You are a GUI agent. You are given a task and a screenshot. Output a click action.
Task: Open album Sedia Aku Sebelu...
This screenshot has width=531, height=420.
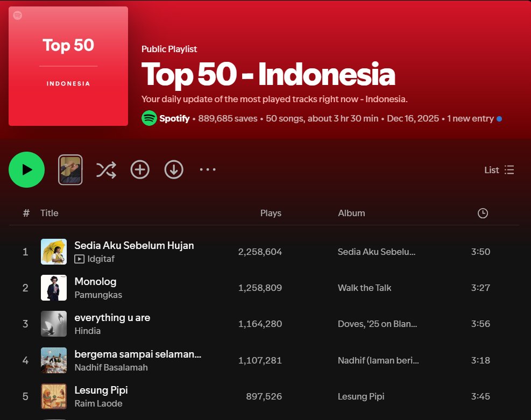[376, 252]
